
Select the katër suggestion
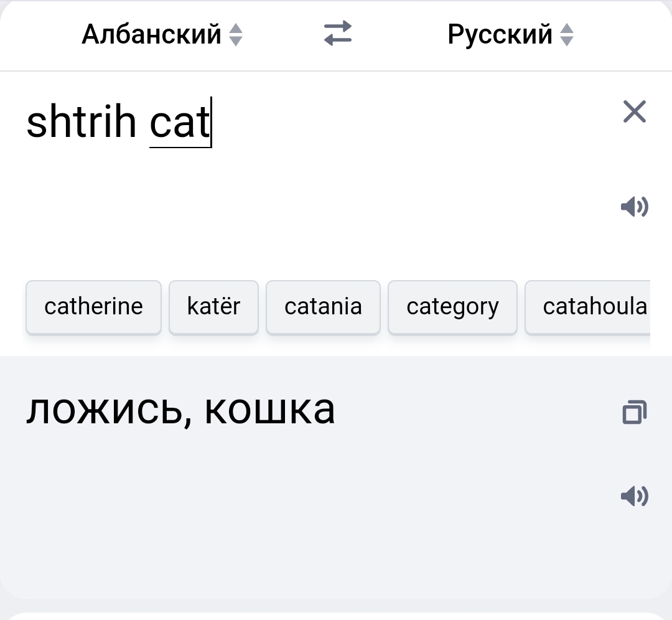coord(213,307)
